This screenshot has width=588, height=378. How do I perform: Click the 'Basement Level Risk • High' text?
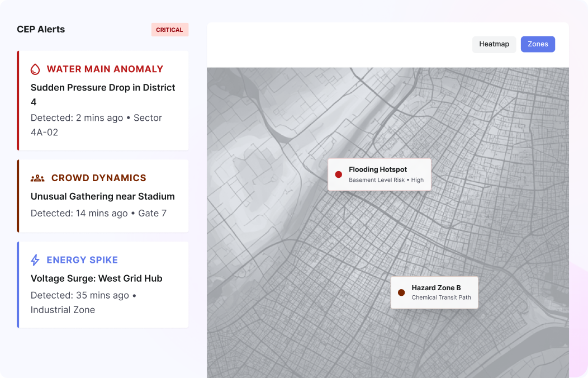pyautogui.click(x=383, y=179)
